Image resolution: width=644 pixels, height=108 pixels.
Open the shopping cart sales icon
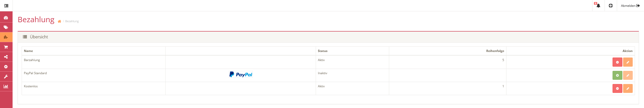pos(6,47)
